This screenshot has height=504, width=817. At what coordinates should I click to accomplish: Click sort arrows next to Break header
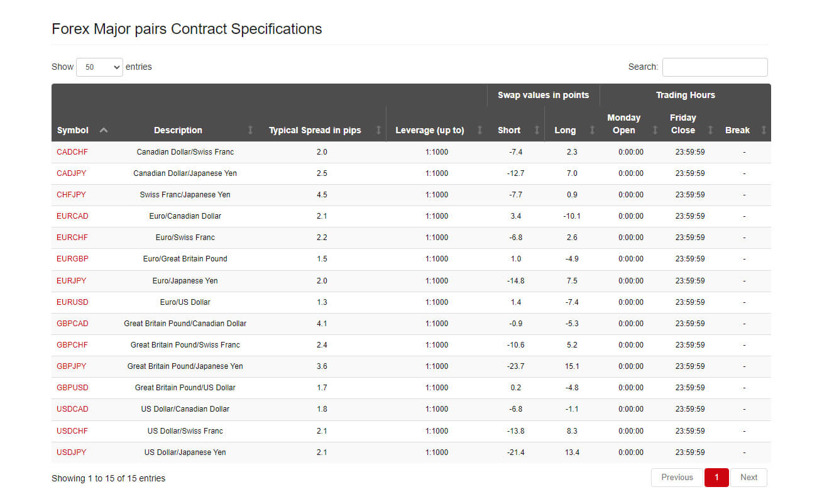tap(764, 130)
